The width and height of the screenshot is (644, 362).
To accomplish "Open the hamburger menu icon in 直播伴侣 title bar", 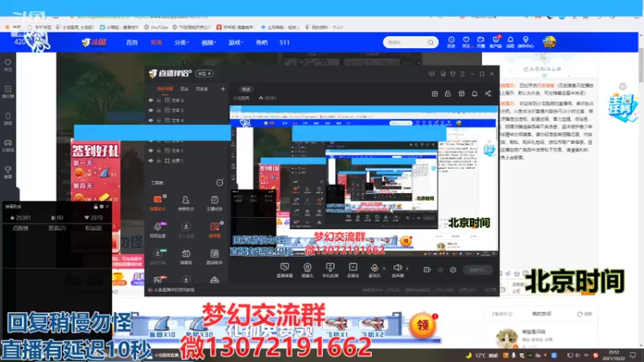I will [x=462, y=74].
